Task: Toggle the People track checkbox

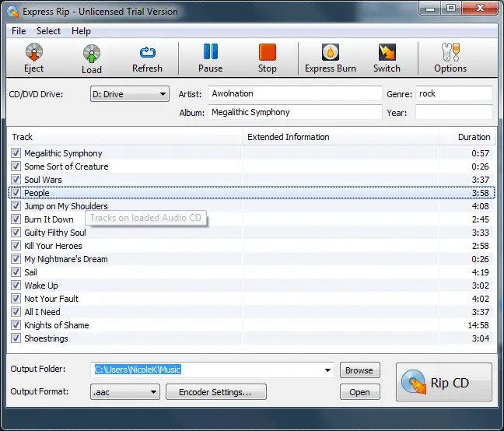Action: point(16,192)
